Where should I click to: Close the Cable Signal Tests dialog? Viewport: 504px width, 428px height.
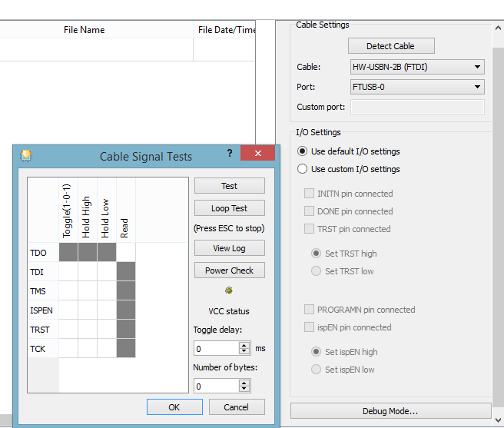coord(258,153)
